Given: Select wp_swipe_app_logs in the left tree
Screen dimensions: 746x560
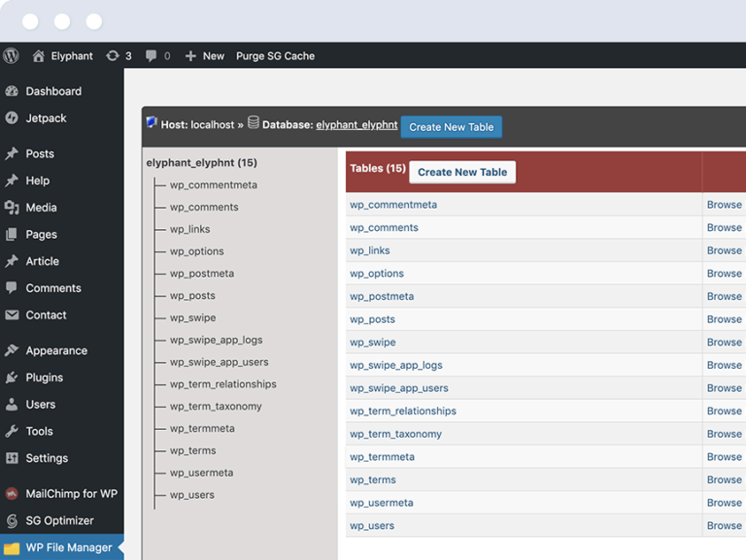Looking at the screenshot, I should click(x=216, y=340).
